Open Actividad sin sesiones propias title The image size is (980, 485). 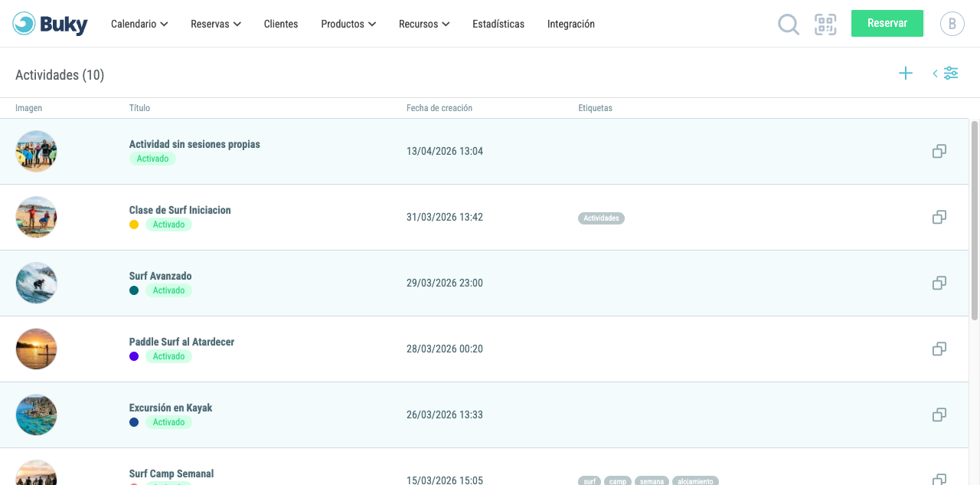click(x=194, y=144)
